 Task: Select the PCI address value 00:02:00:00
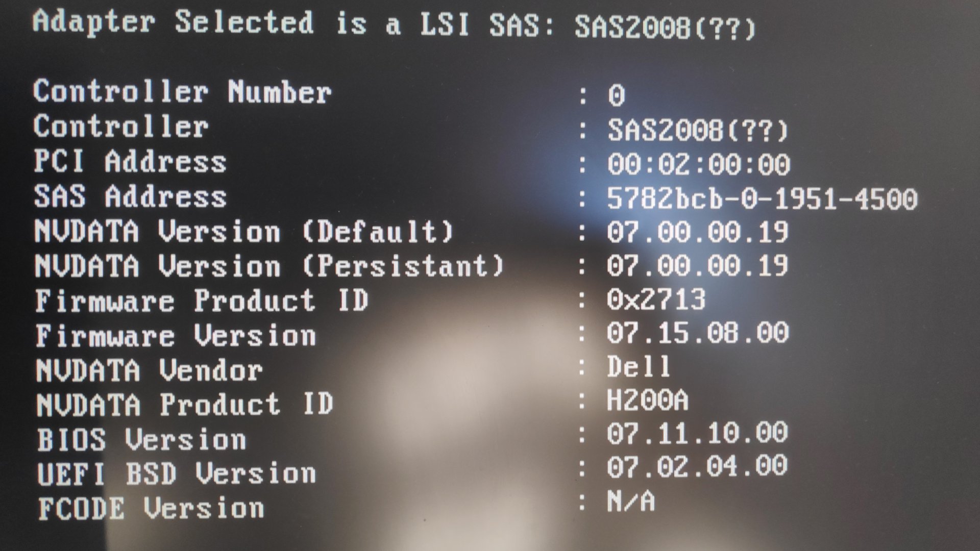698,164
